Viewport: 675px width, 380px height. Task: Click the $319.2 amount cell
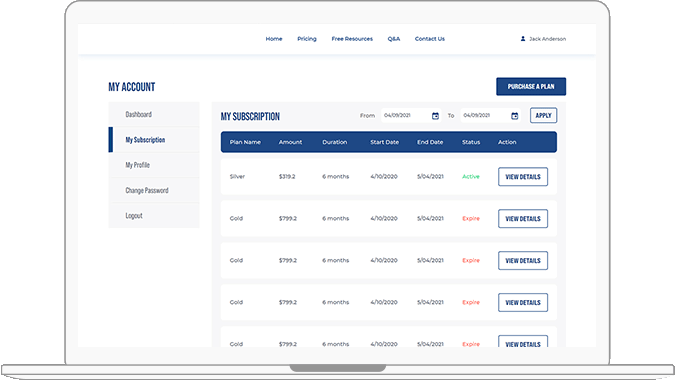pos(287,176)
